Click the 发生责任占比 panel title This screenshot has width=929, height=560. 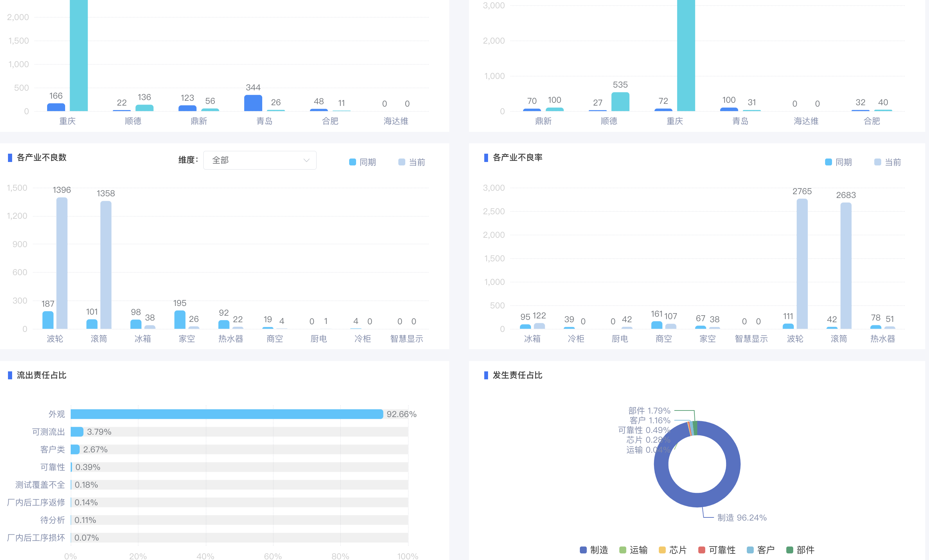click(517, 375)
